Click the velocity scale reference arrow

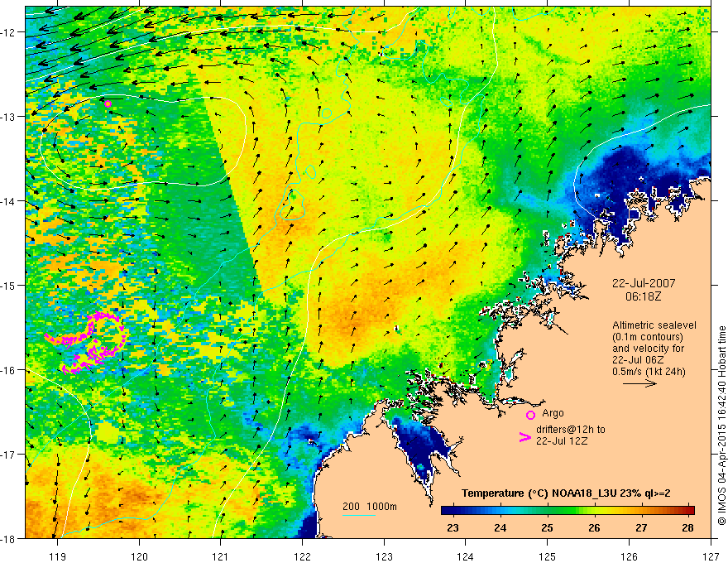(x=639, y=383)
